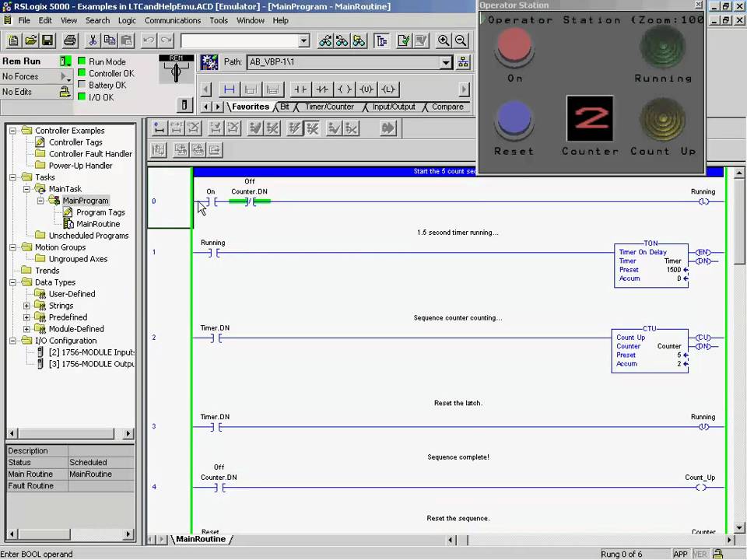
Task: Save the project with the floppy disk icon
Action: 47,40
